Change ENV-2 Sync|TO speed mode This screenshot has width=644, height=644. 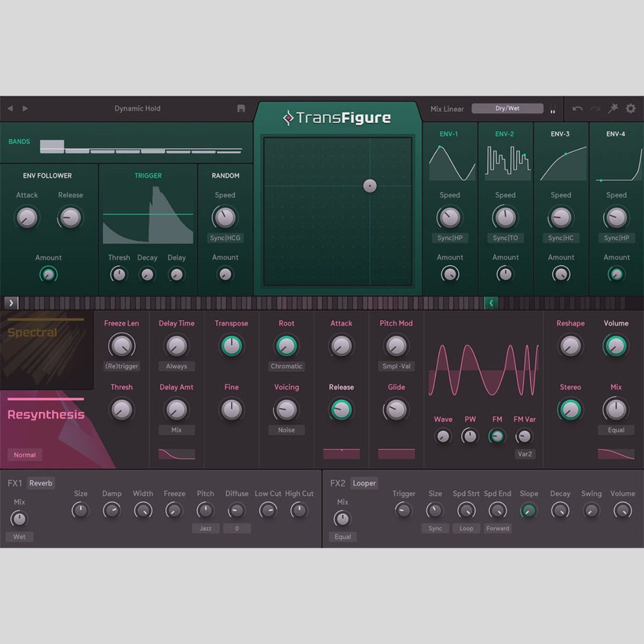(x=506, y=238)
